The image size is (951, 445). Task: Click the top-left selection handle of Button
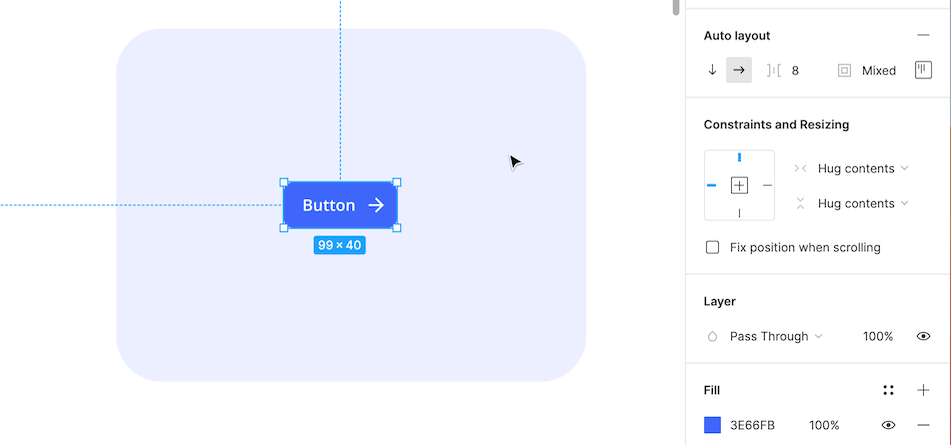284,182
